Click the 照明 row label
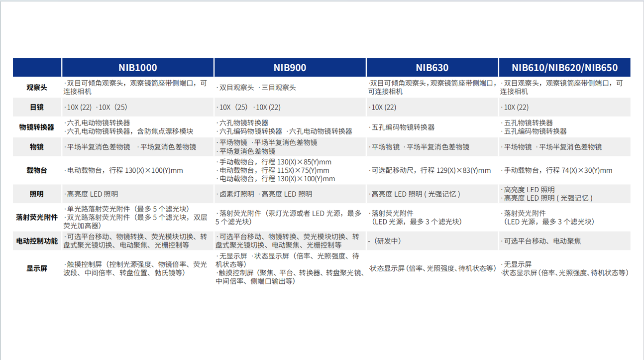Viewport: 644px width, 360px height. (x=36, y=194)
